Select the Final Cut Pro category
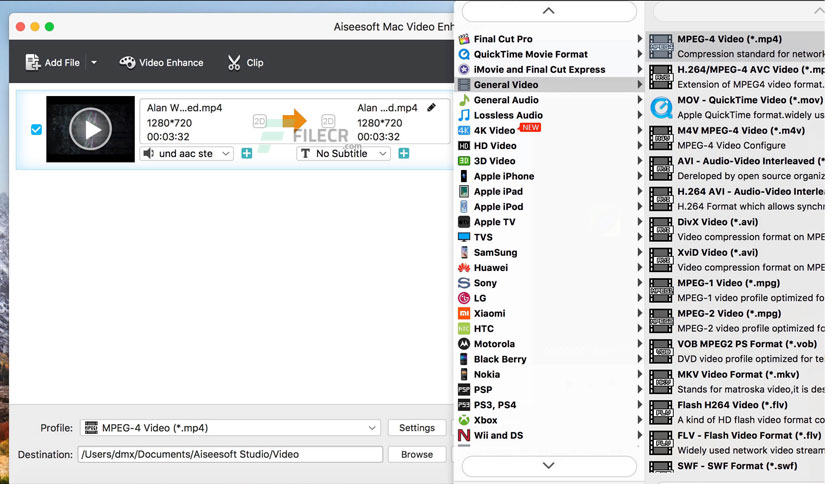Screen dimensions: 836x484 [x=549, y=39]
